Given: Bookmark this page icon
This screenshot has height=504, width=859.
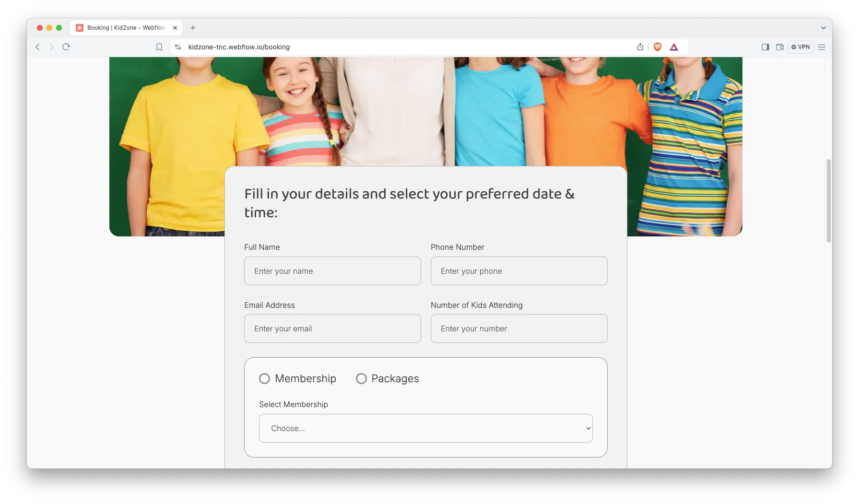Looking at the screenshot, I should 159,47.
